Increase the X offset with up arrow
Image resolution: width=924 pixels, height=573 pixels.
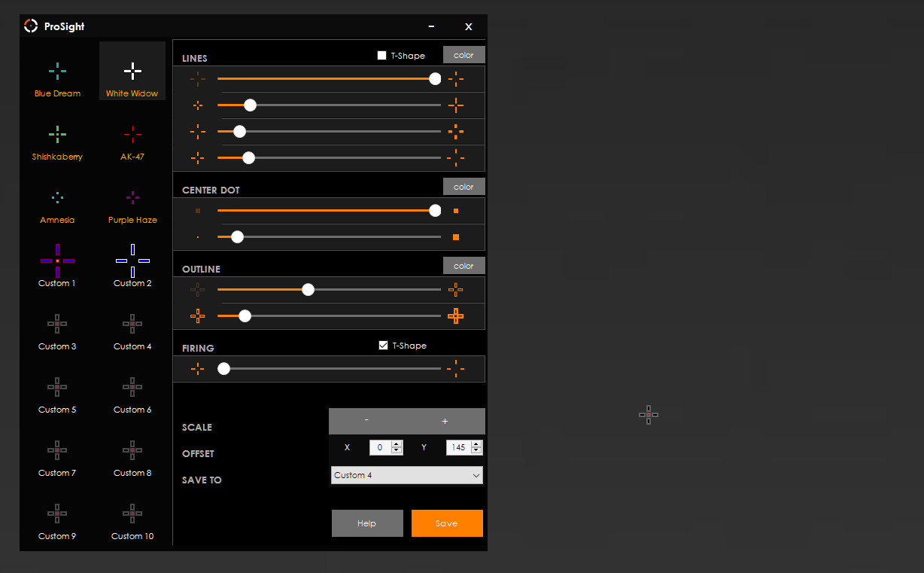[x=397, y=444]
